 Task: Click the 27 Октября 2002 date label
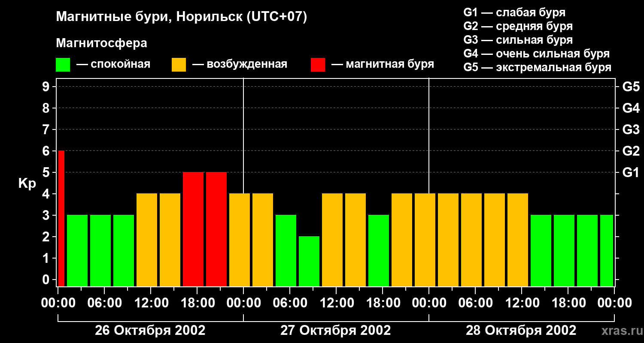336,331
